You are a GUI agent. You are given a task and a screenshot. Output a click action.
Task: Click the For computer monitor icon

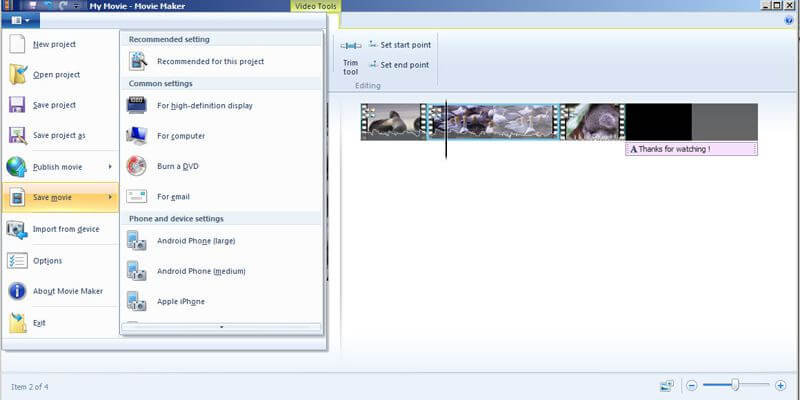pyautogui.click(x=137, y=136)
